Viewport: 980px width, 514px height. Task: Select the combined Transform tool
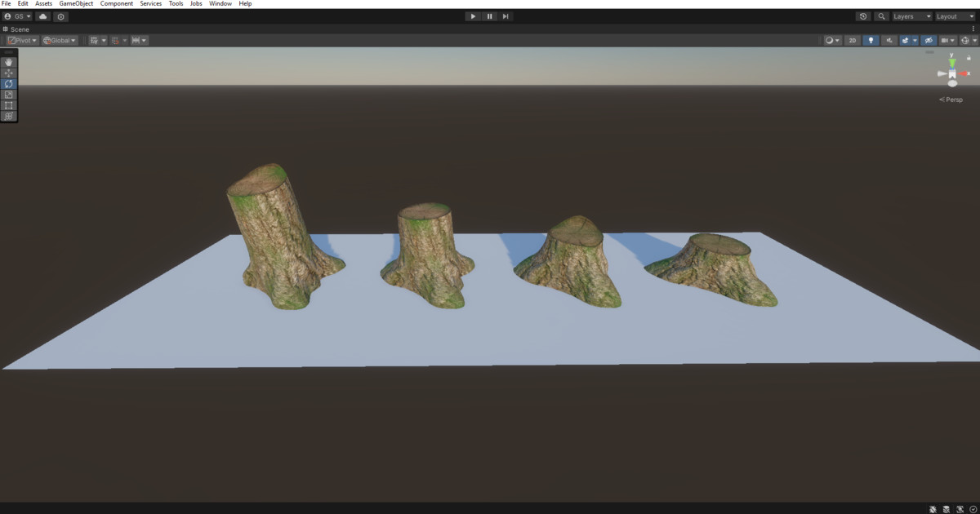(8, 115)
